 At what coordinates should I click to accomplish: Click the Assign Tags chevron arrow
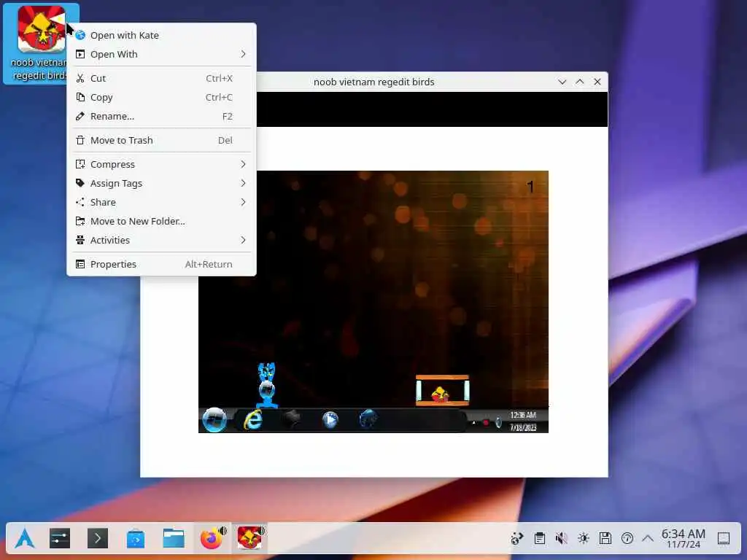click(x=243, y=183)
